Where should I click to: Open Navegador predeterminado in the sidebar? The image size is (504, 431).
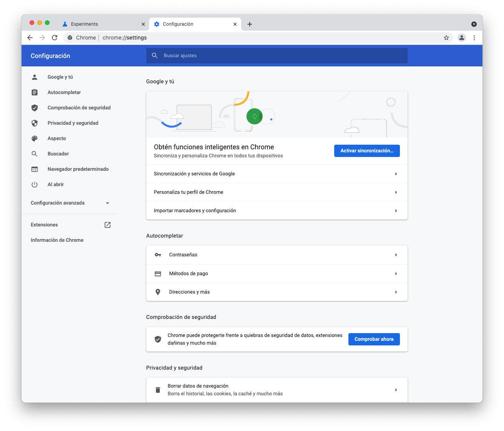point(78,169)
